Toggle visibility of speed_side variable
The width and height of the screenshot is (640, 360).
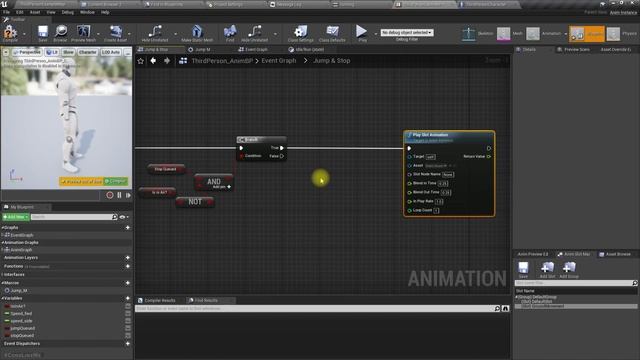128,321
